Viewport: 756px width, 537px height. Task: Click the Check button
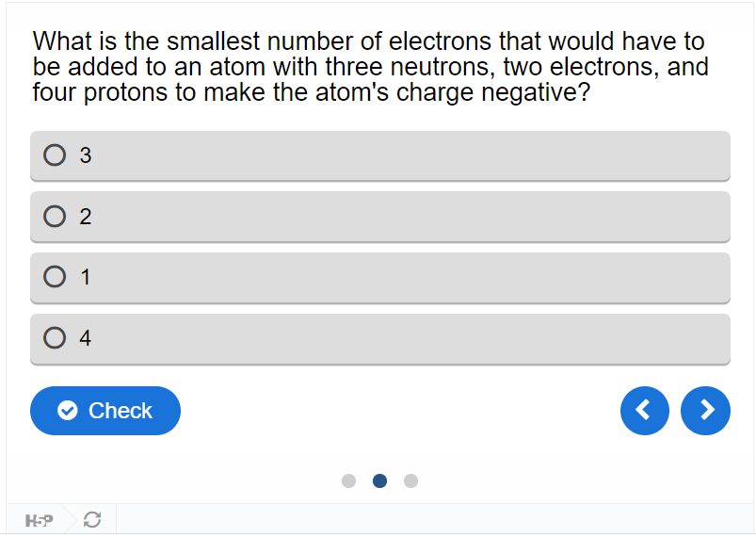point(105,411)
